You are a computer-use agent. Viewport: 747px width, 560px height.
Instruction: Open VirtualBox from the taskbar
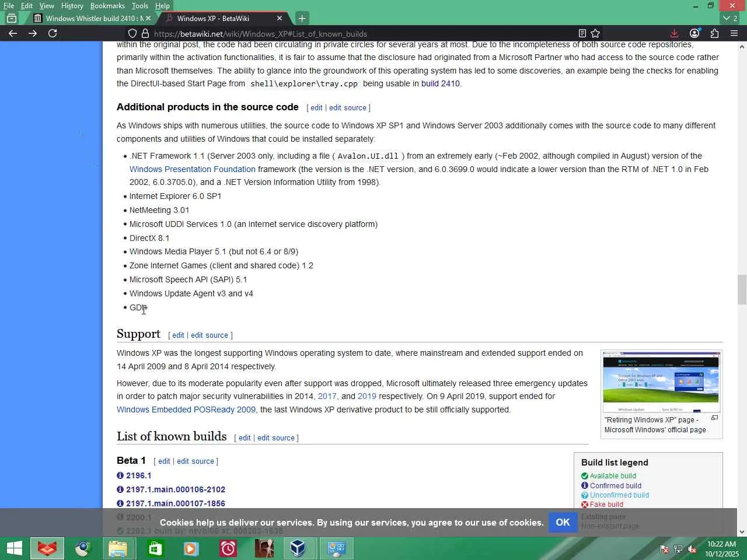click(x=298, y=548)
